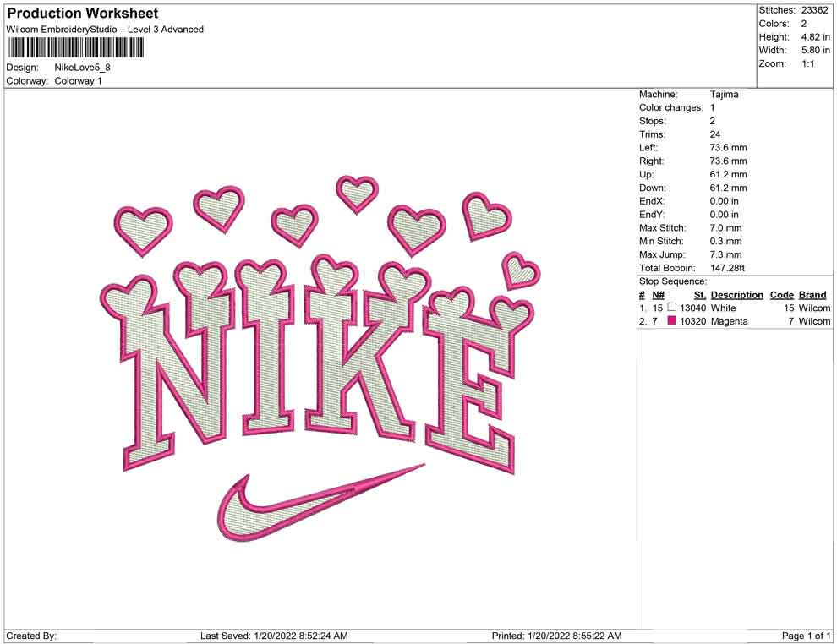Click the 'Code' column header

click(x=781, y=294)
